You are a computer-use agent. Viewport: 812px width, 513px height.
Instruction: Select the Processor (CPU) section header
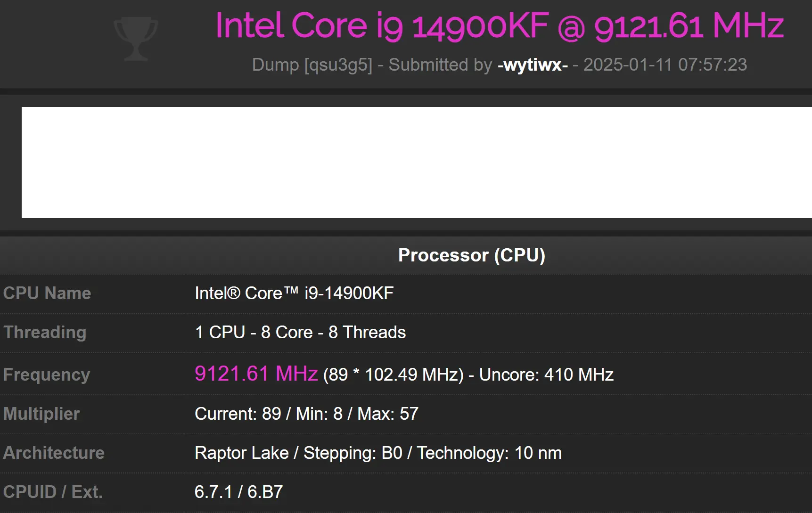pos(472,255)
